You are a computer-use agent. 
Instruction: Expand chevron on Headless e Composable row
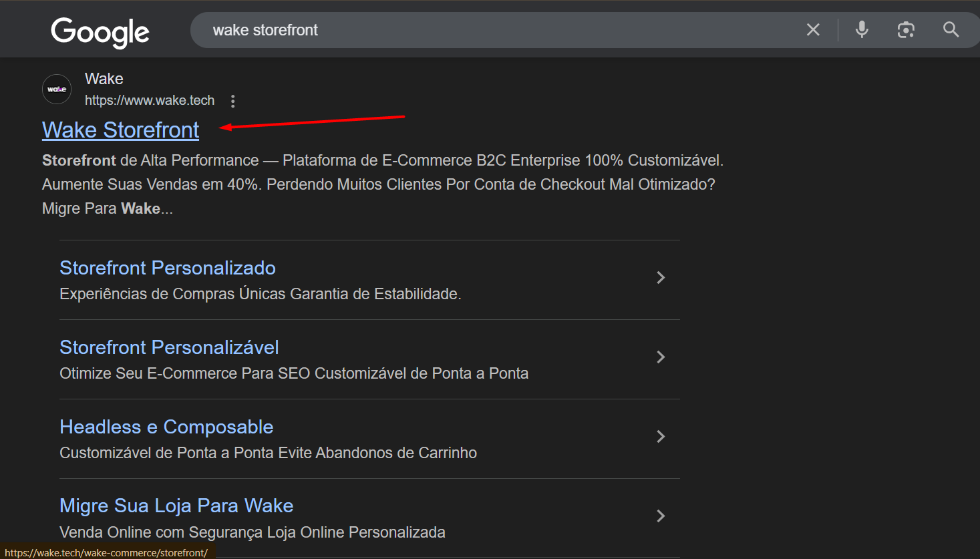point(661,436)
